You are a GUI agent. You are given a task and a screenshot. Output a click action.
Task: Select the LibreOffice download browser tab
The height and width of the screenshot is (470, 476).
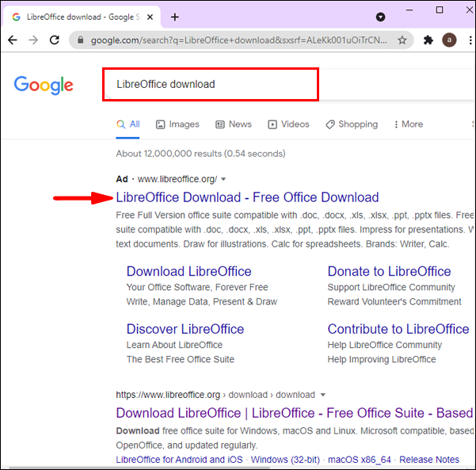[x=82, y=17]
